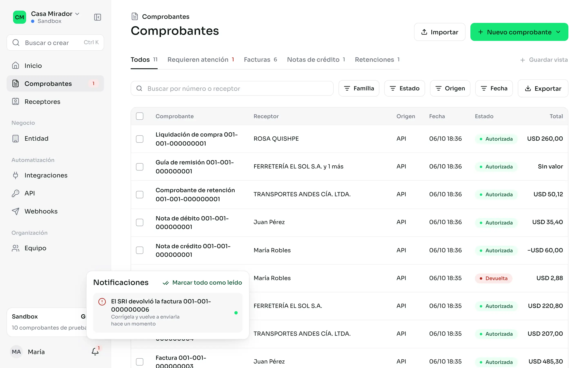Click Guardar vista
Screen dimensions: 588x368
coord(544,60)
